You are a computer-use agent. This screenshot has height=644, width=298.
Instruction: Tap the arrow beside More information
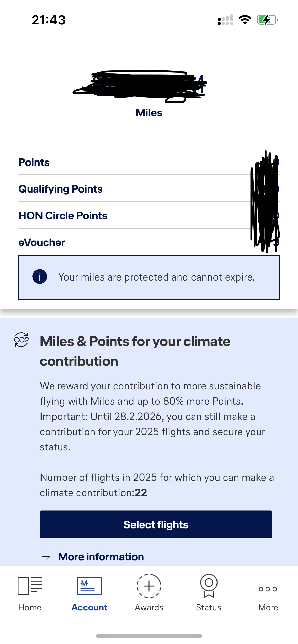point(46,557)
